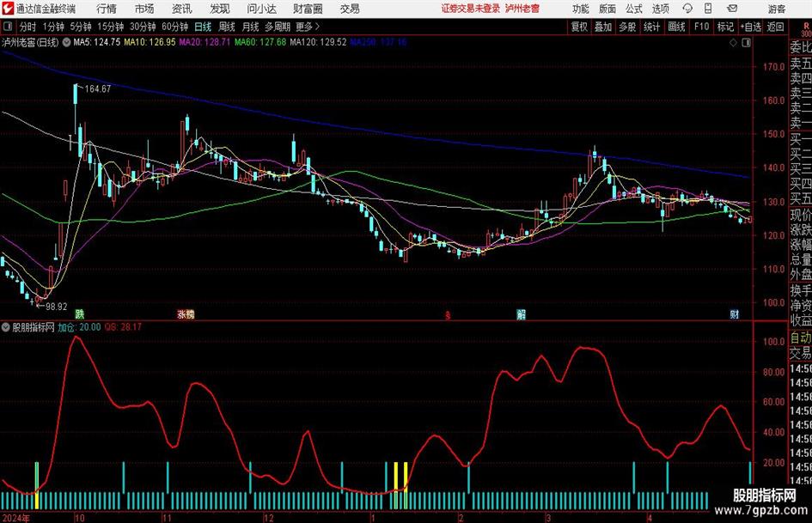Click the diamond icon at chart top right

point(733,43)
